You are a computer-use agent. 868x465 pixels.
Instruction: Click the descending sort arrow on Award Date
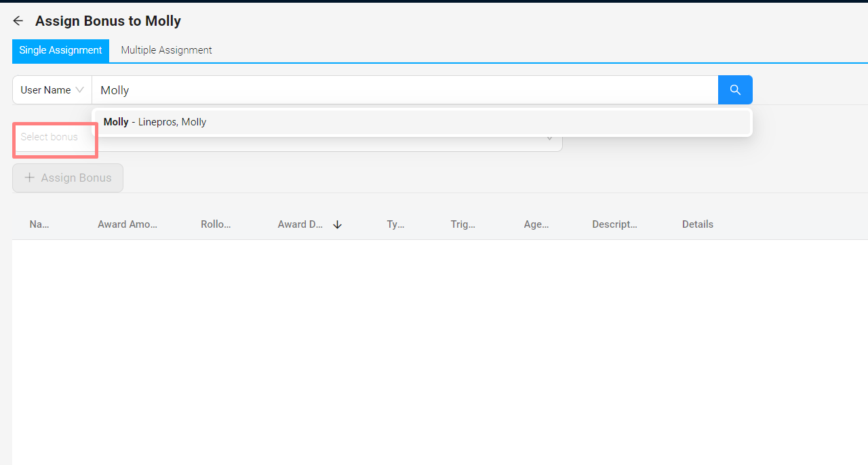(x=337, y=224)
